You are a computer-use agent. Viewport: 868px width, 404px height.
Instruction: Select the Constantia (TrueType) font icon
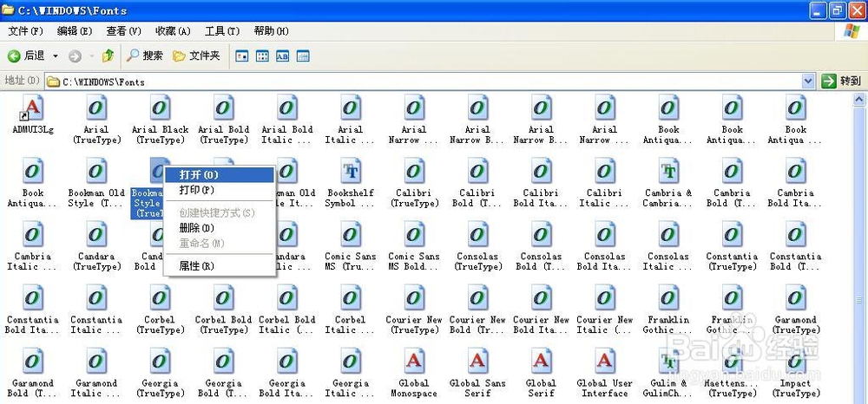[x=732, y=235]
